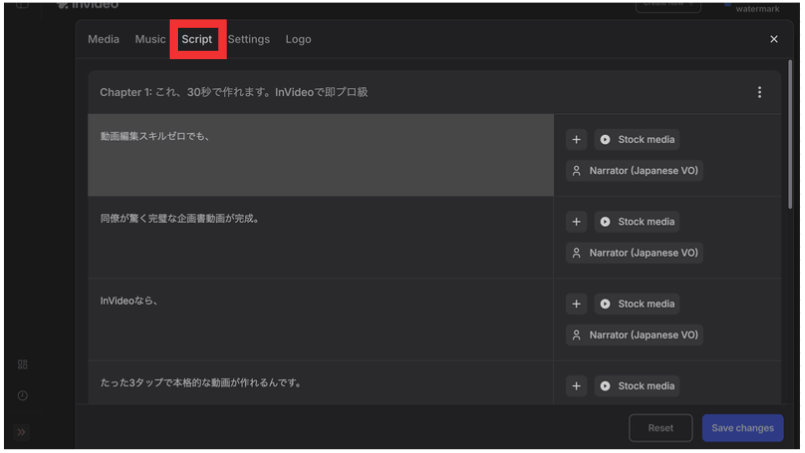Switch to the Media tab

click(103, 39)
